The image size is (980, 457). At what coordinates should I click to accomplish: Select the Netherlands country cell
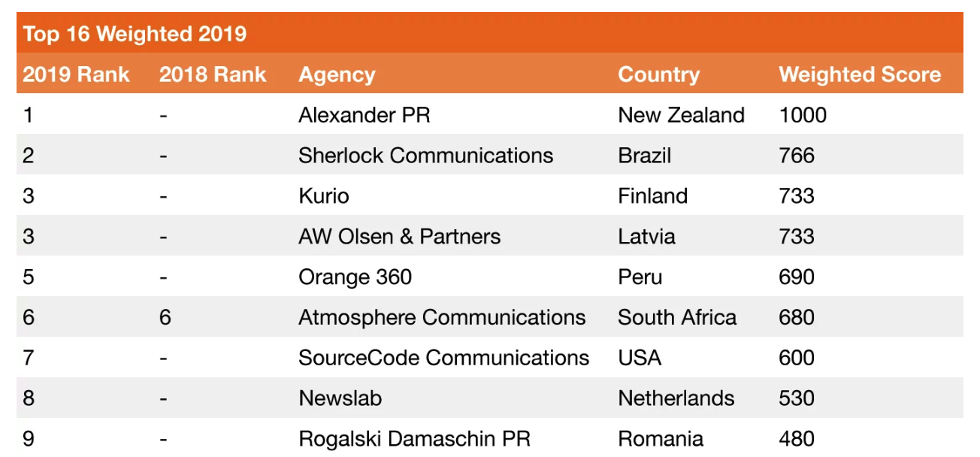click(x=676, y=399)
